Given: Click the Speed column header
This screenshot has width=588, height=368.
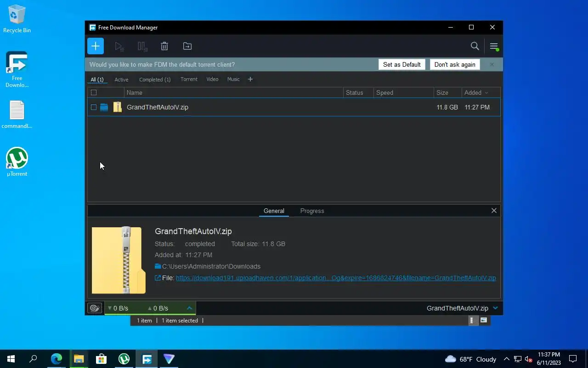Looking at the screenshot, I should [403, 92].
